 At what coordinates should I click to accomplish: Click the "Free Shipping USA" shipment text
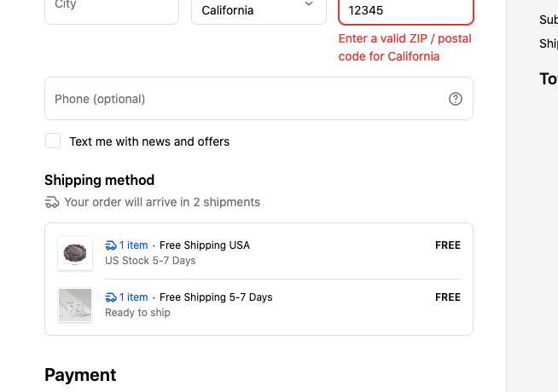(205, 245)
